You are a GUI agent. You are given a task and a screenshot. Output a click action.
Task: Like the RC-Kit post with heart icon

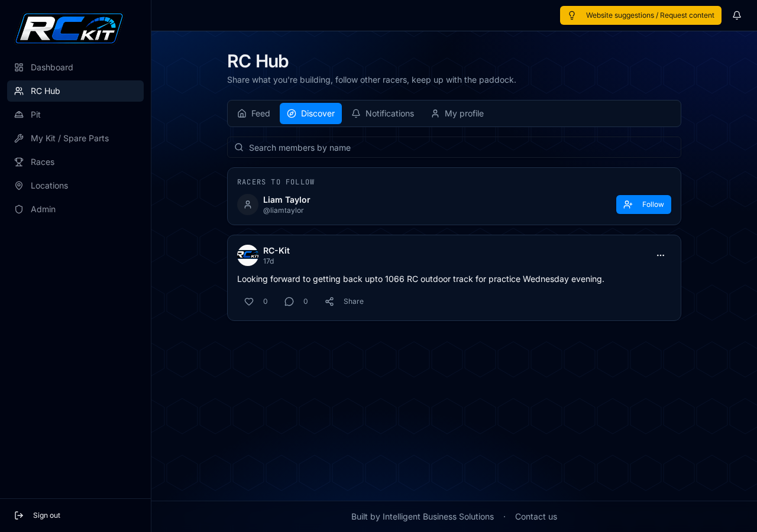click(x=255, y=301)
